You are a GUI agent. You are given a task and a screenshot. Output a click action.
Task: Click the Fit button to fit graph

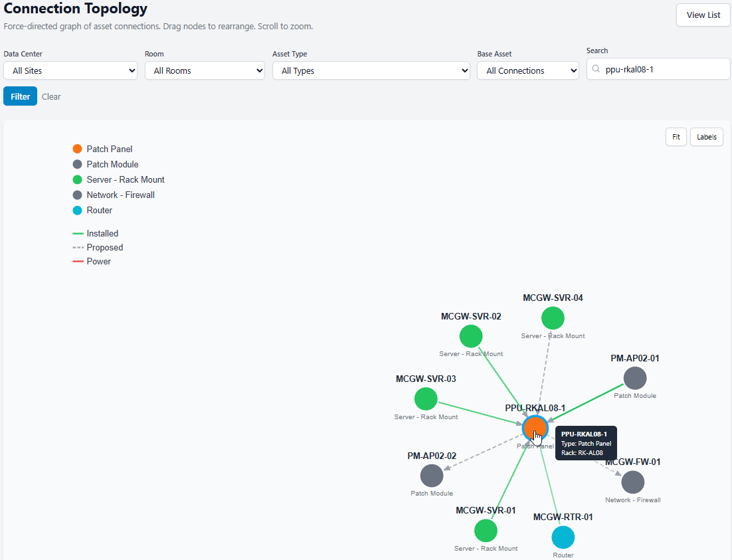click(x=676, y=137)
